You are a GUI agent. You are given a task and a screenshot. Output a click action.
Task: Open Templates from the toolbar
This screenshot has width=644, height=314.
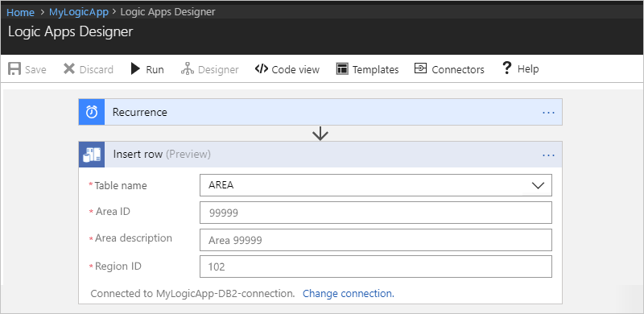375,69
